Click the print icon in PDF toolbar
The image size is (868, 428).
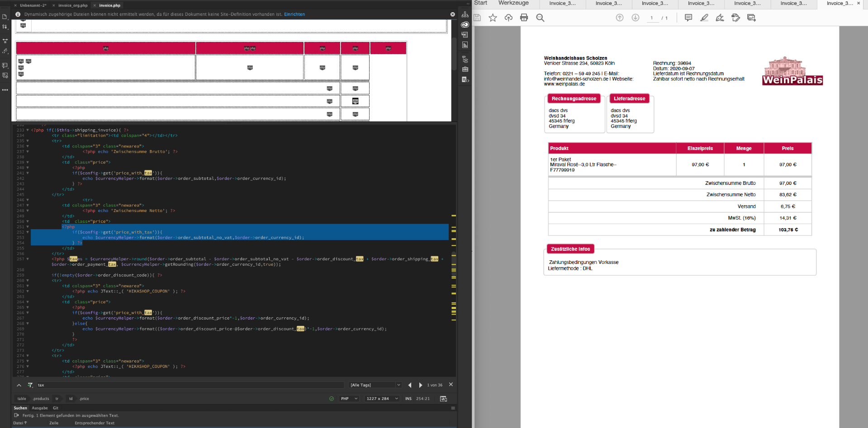click(524, 18)
